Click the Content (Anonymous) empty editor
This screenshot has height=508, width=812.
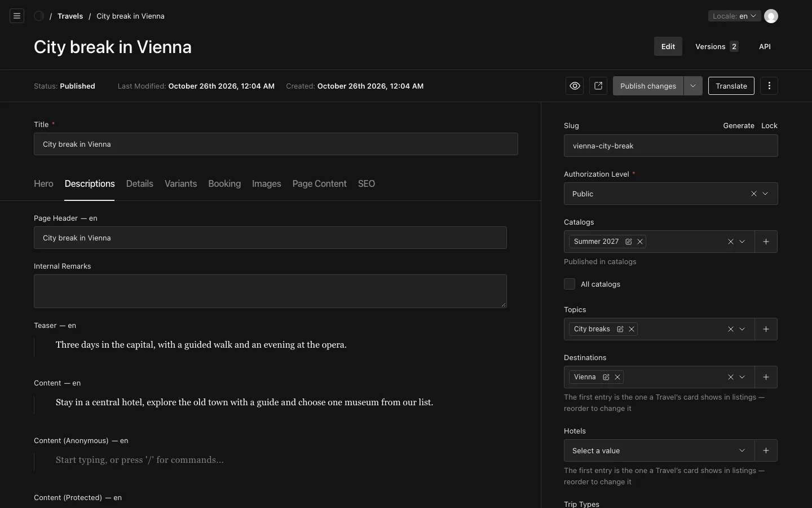click(x=140, y=460)
